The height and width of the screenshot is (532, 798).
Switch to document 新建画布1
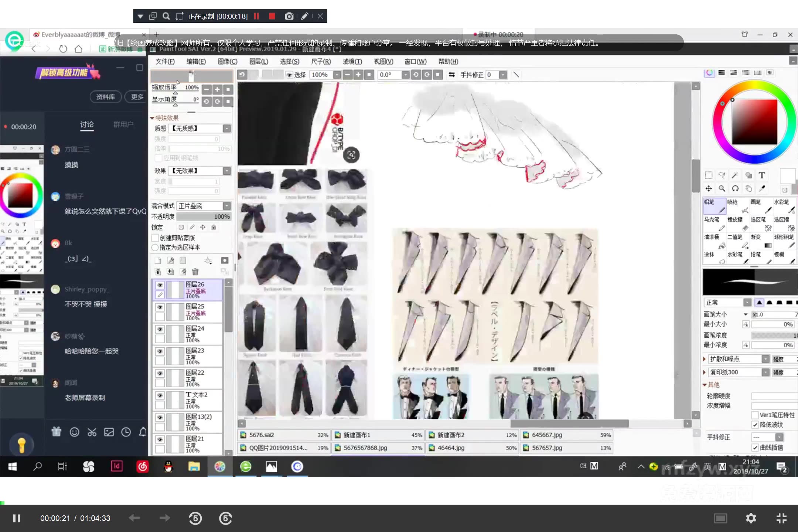tap(377, 435)
